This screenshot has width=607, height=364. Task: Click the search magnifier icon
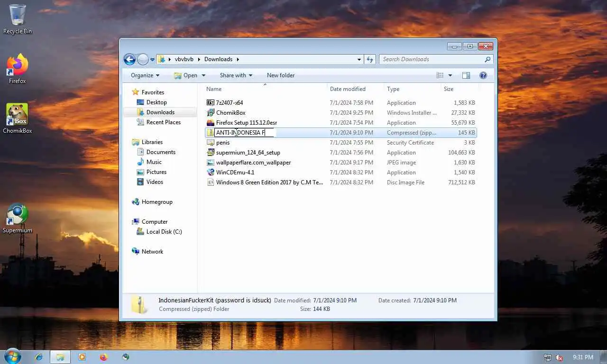[x=487, y=59]
